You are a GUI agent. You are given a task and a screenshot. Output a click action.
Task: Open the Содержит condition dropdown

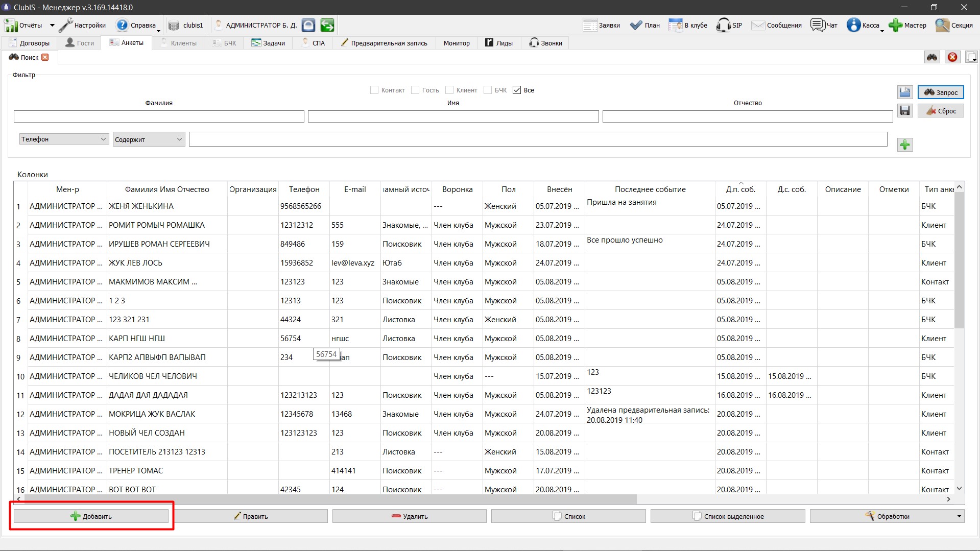[x=149, y=139]
